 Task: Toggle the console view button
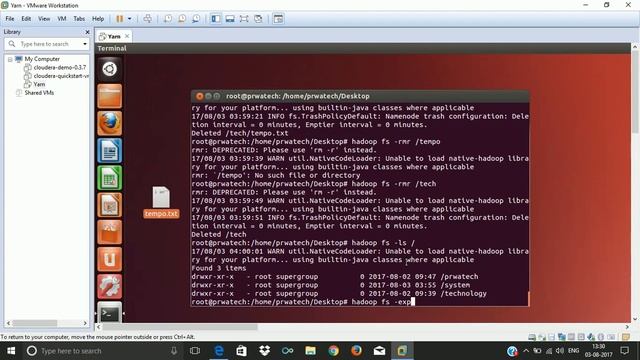tap(278, 19)
